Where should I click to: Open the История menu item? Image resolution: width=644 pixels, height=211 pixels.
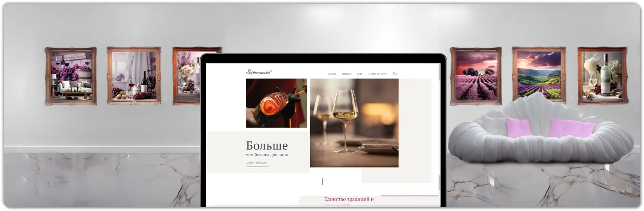(347, 74)
